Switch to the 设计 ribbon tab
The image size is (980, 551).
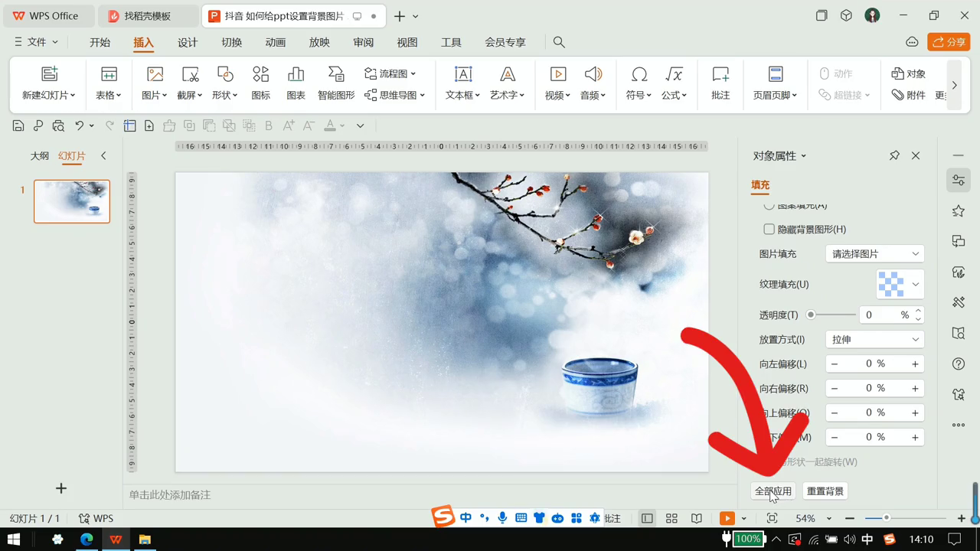(187, 42)
